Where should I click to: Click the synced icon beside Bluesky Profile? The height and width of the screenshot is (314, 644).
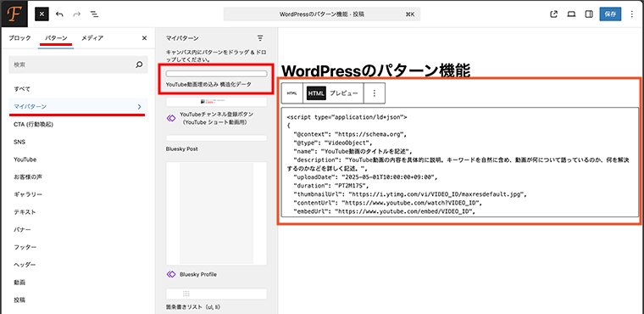pos(171,274)
